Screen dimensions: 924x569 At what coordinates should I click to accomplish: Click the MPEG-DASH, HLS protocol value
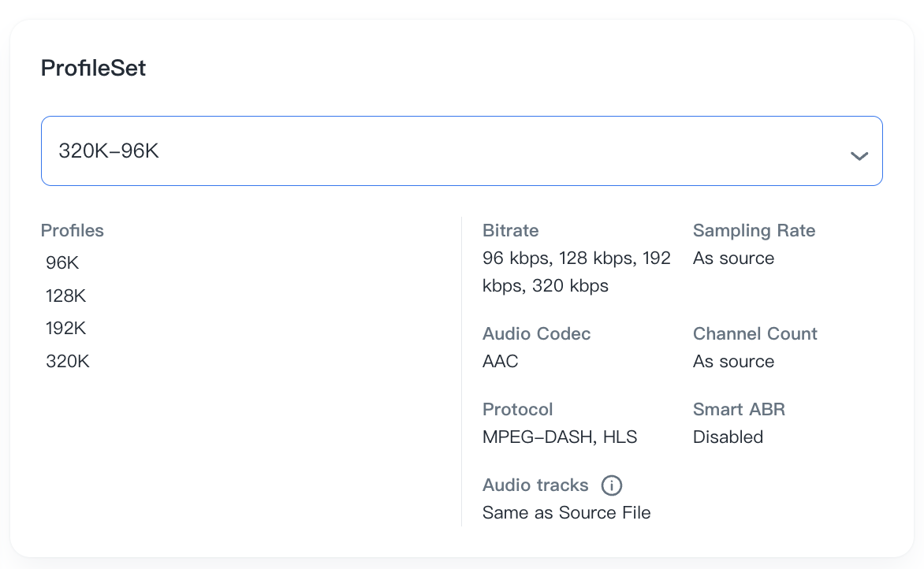560,437
